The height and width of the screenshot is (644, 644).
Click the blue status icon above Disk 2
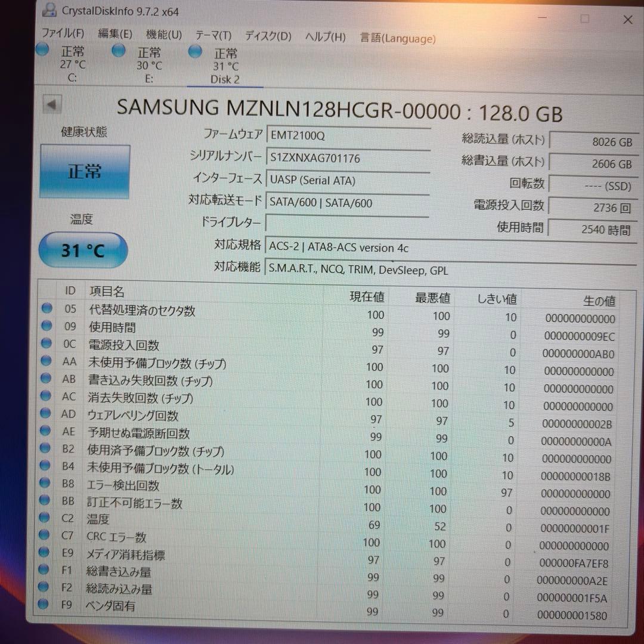tap(195, 52)
